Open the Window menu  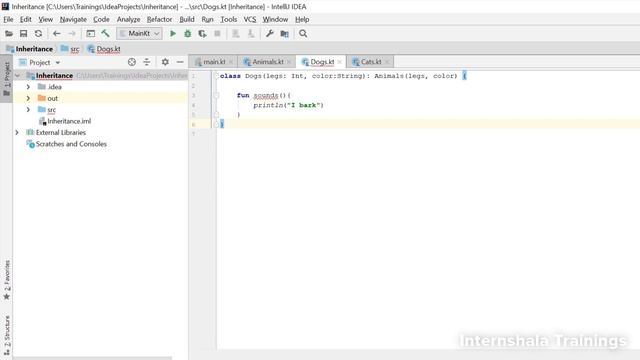point(275,19)
